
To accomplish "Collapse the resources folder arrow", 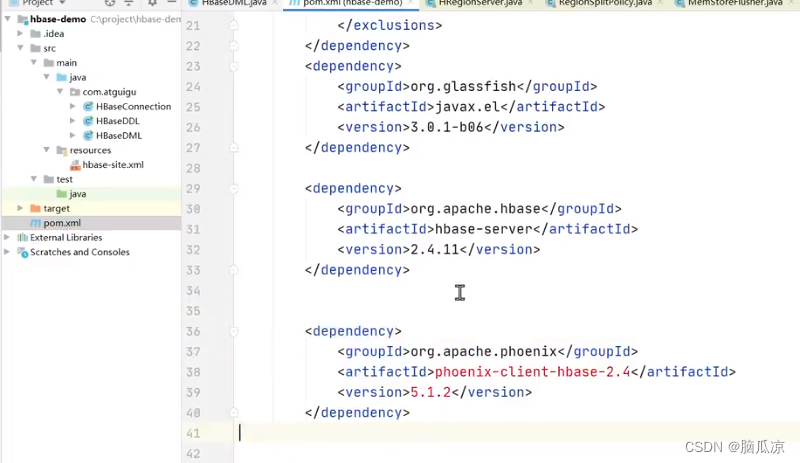I will point(46,150).
